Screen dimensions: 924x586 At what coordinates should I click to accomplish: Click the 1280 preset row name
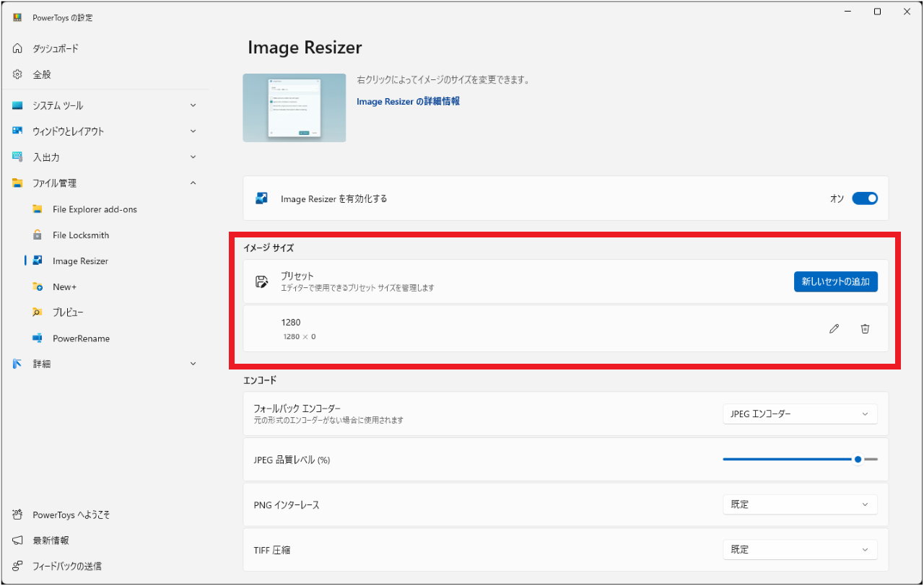(x=291, y=323)
